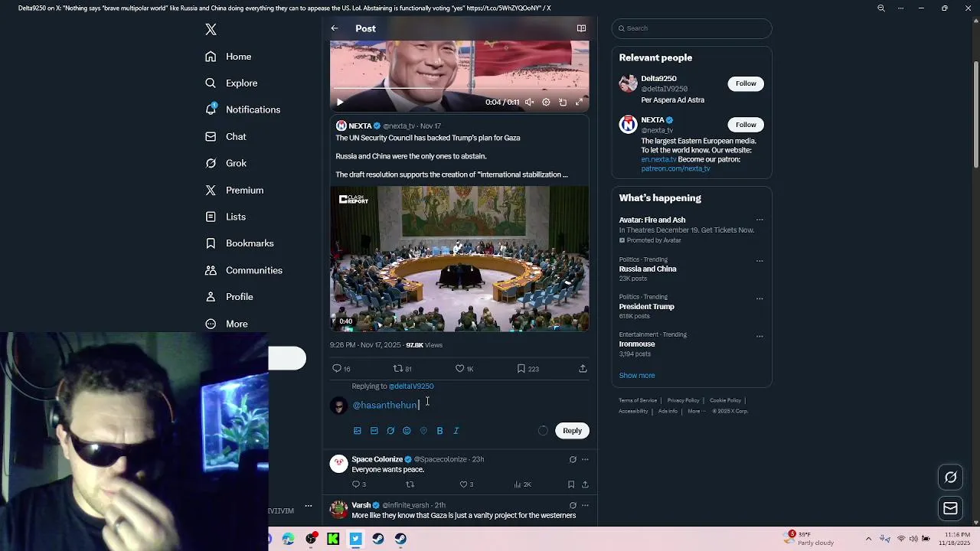This screenshot has width=980, height=551.
Task: Share the main post
Action: coord(583,369)
